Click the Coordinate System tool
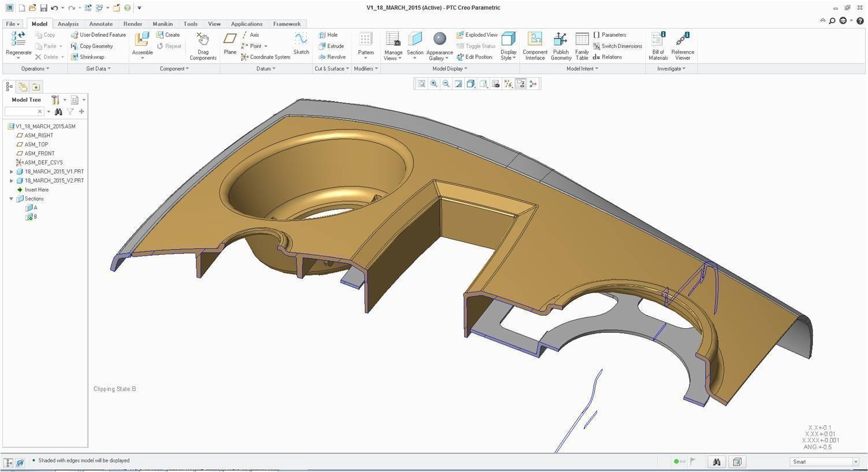Screen dimensions: 868x472 coord(265,57)
